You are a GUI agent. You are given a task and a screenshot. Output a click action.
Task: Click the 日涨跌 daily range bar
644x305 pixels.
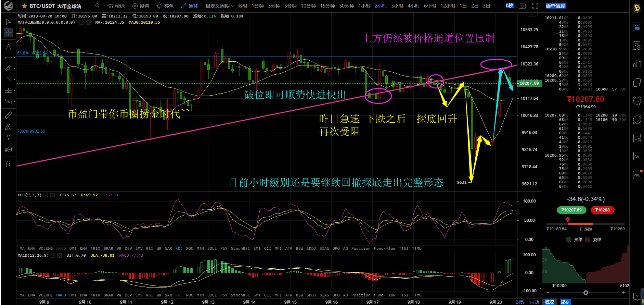585,224
